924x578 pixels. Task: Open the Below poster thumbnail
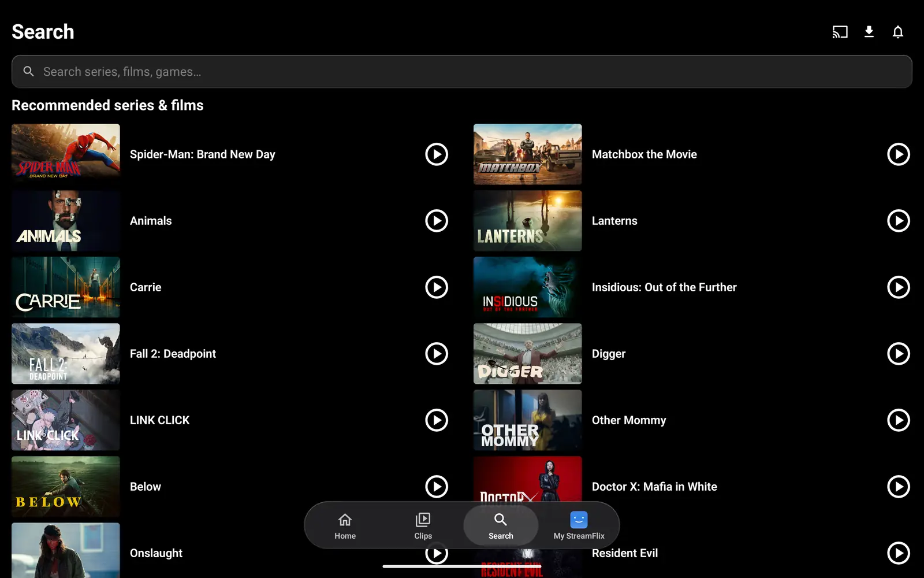click(x=66, y=487)
